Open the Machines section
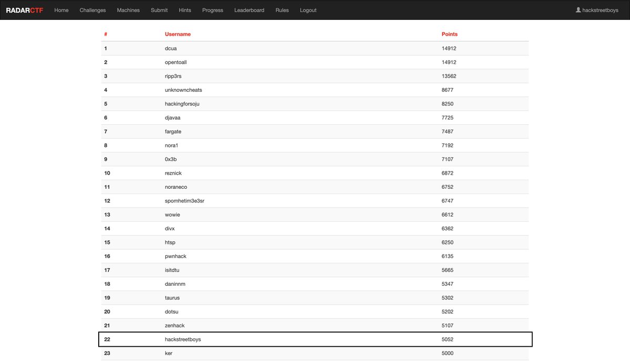630x364 pixels. pyautogui.click(x=128, y=10)
